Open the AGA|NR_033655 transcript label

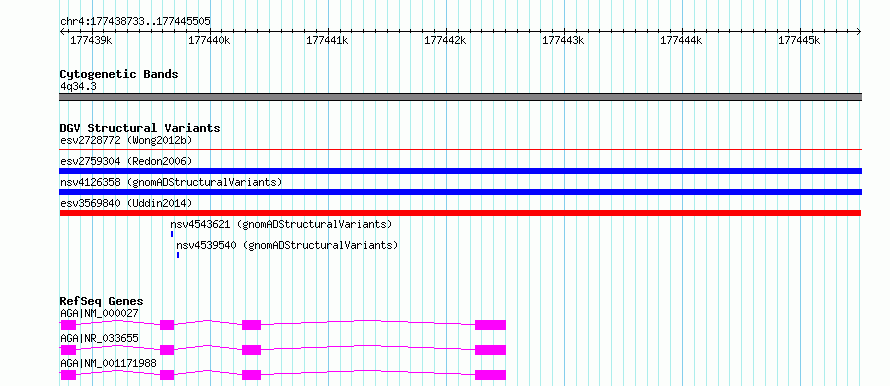(x=99, y=338)
